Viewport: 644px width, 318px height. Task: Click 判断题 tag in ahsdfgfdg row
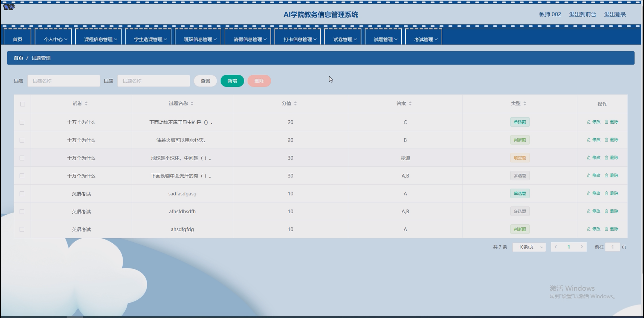[x=520, y=229]
